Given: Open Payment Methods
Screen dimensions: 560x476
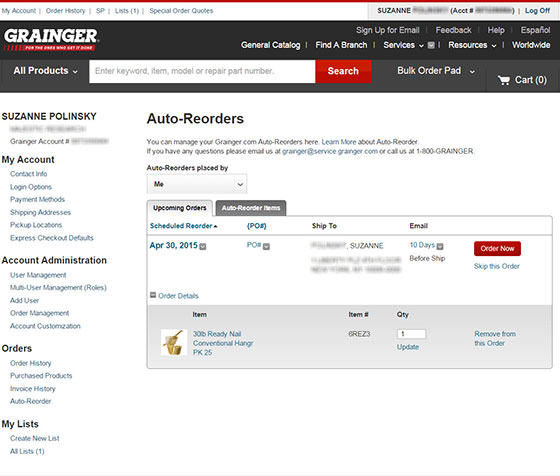Looking at the screenshot, I should (38, 200).
